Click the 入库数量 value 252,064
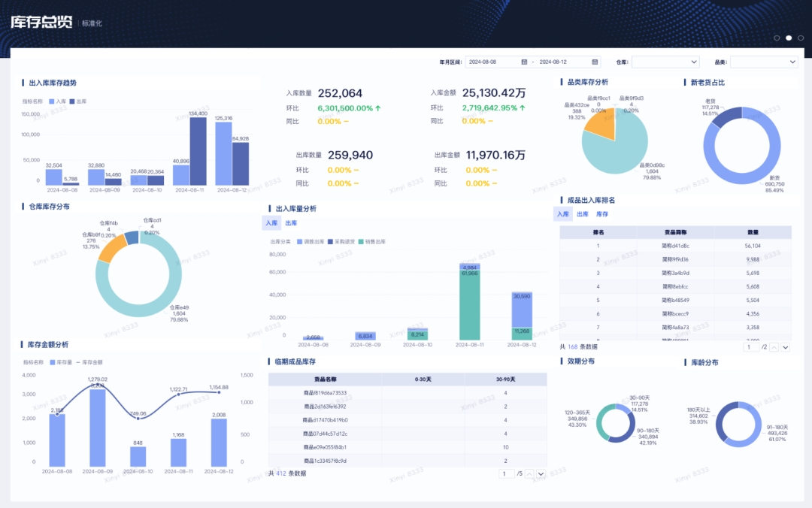The height and width of the screenshot is (508, 812). (x=340, y=93)
